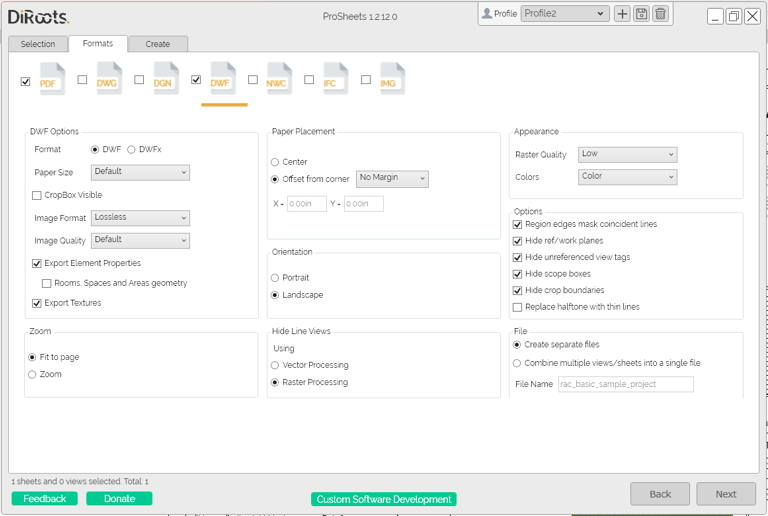Switch to the Create tab
This screenshot has width=768, height=516.
158,44
